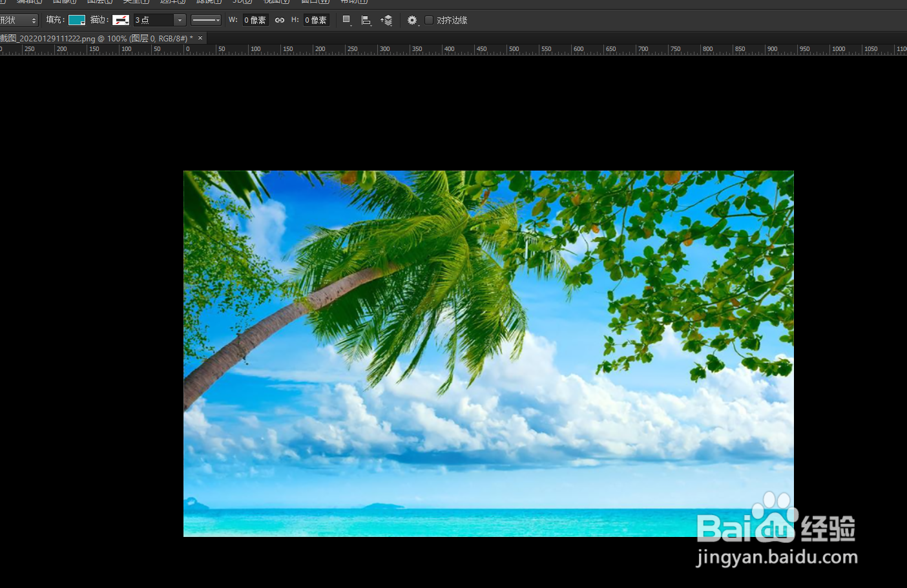Viewport: 907px width, 588px height.
Task: Open the path alignment icon
Action: (366, 20)
